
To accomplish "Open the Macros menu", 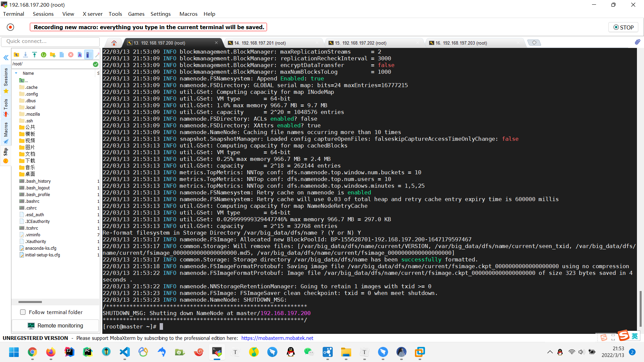I will 189,14.
